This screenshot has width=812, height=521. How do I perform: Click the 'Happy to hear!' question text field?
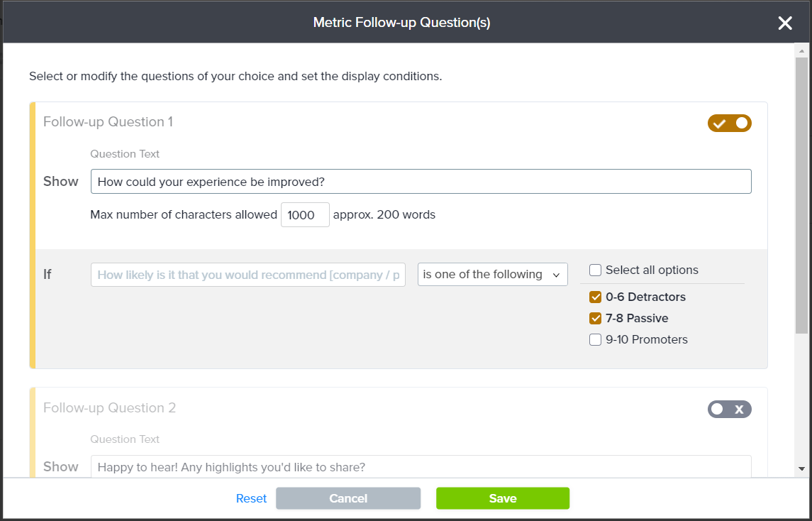click(421, 467)
